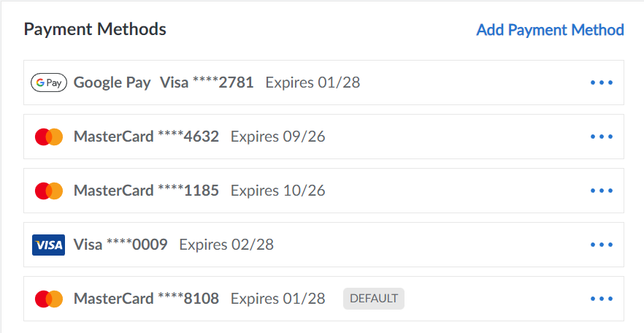Open options menu for Google Pay Visa 2781
The image size is (644, 333).
click(601, 83)
